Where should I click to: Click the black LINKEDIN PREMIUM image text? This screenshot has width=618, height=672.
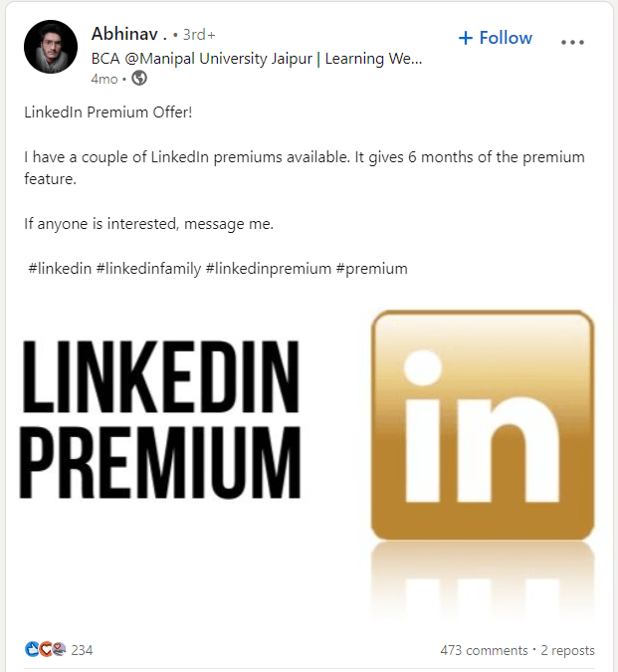pyautogui.click(x=161, y=418)
